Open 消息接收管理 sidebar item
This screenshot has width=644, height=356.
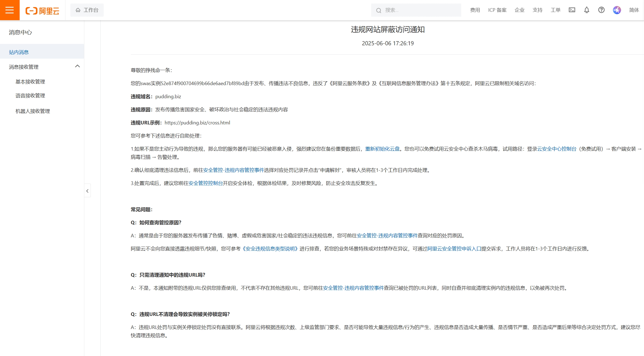point(24,67)
